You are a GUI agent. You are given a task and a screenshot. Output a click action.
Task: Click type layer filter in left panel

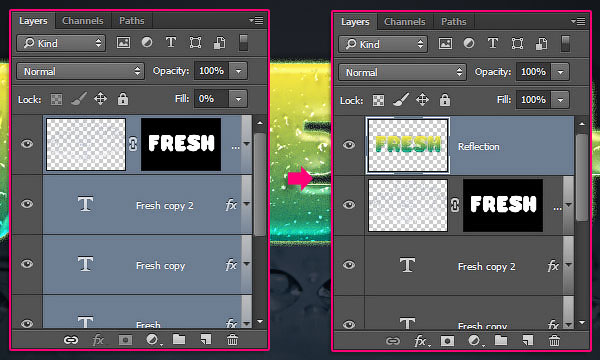click(x=171, y=42)
